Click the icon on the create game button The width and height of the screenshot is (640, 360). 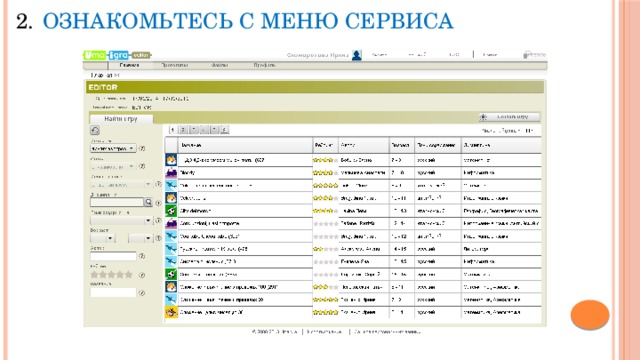(x=483, y=117)
